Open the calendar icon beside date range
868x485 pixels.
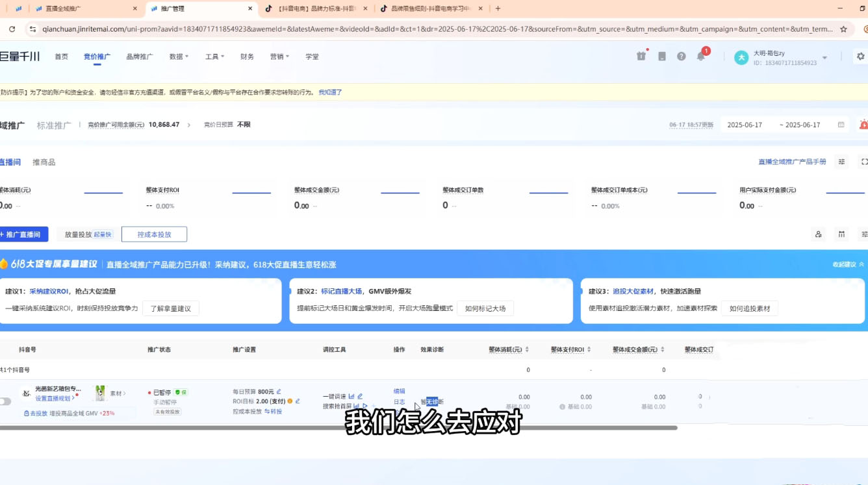pos(839,124)
